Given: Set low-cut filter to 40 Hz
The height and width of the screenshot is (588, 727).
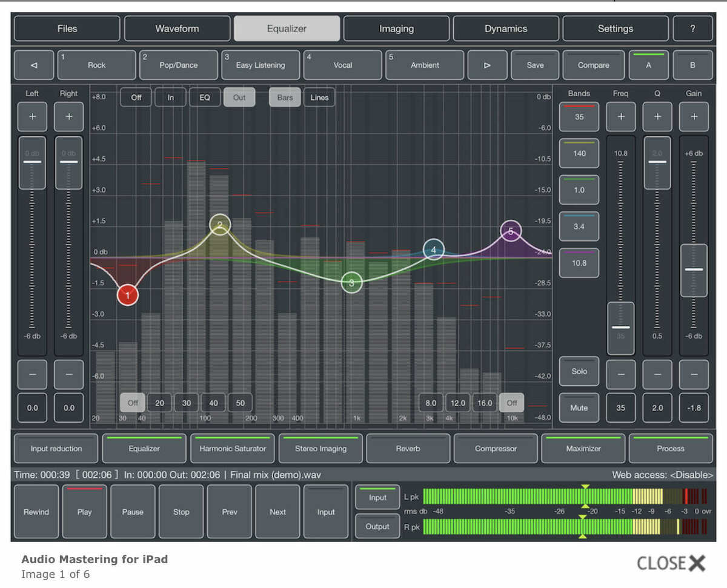Looking at the screenshot, I should 213,403.
